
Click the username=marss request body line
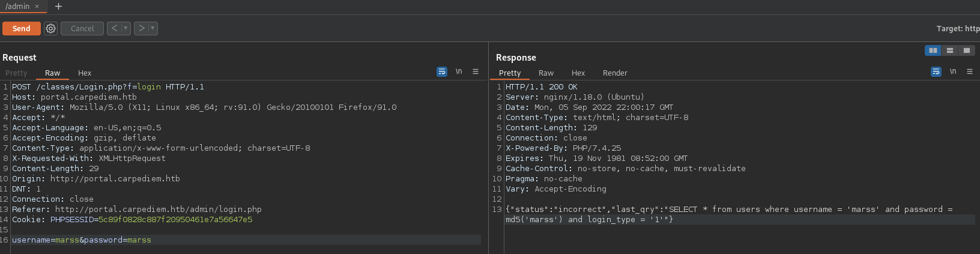(82, 240)
